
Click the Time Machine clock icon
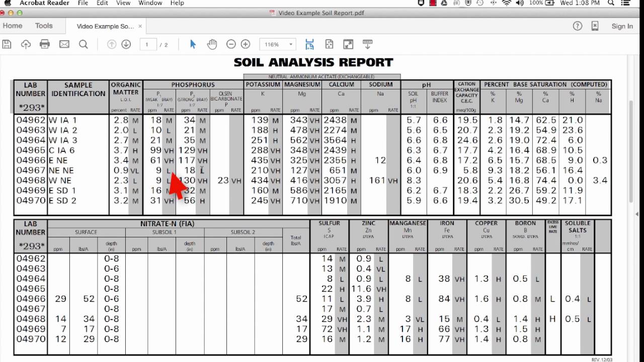[x=480, y=3]
